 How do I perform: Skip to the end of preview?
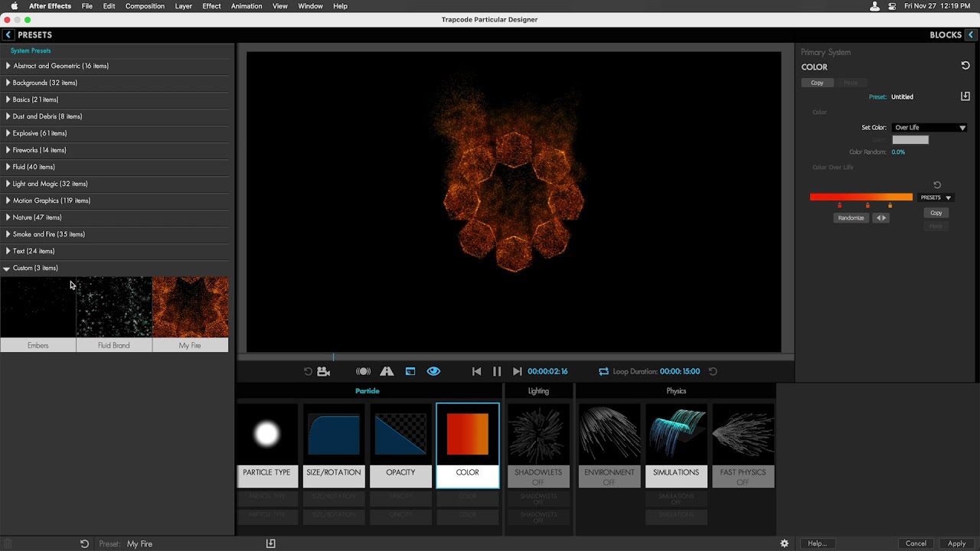click(x=517, y=371)
